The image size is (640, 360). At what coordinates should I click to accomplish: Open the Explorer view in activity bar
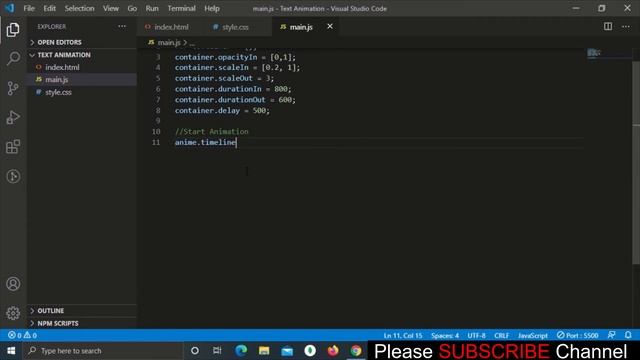[x=13, y=30]
